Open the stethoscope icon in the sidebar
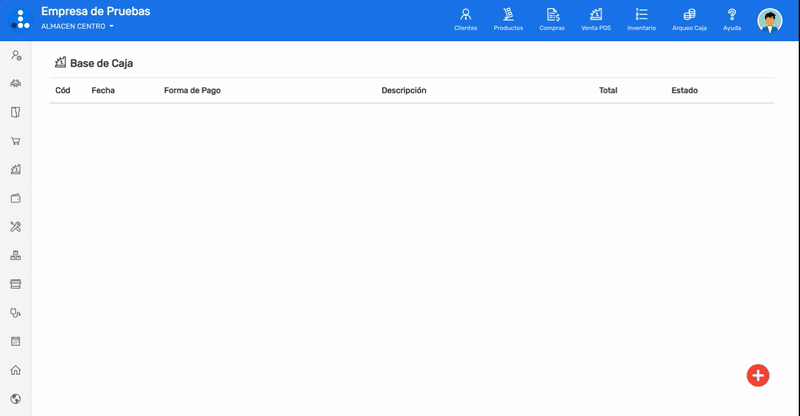Image resolution: width=800 pixels, height=416 pixels. click(x=16, y=313)
